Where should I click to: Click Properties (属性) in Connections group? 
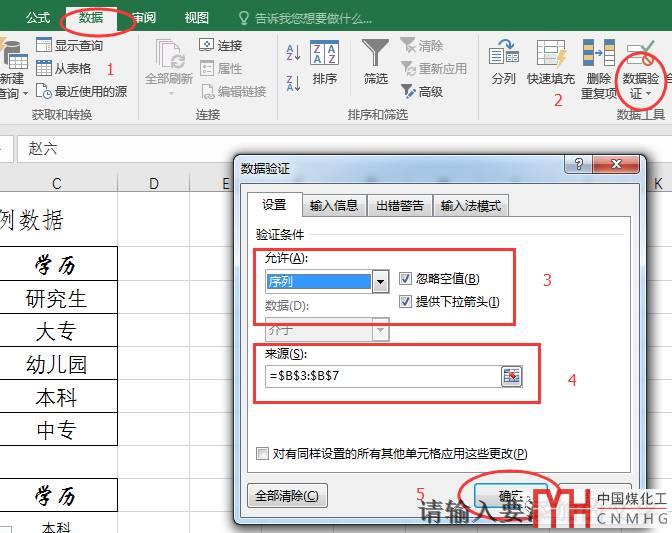(221, 68)
